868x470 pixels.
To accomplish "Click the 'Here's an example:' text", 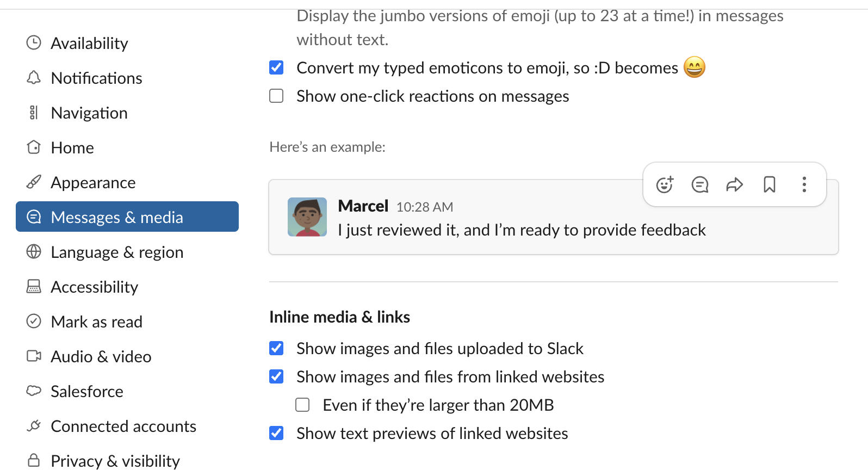I will (x=327, y=147).
